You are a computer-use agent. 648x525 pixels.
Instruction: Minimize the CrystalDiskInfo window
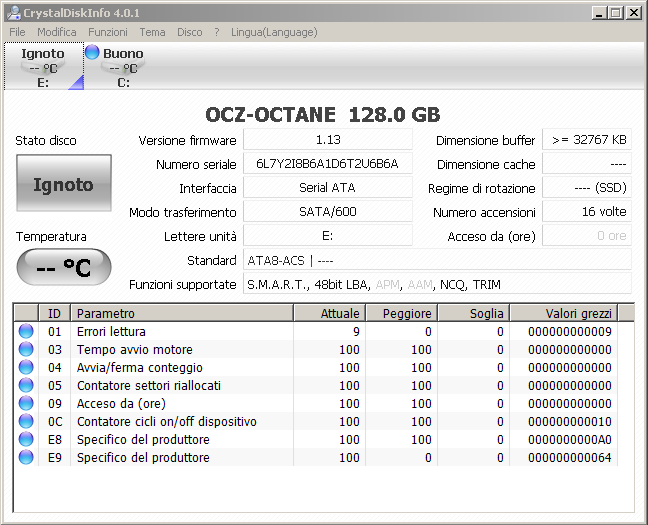pyautogui.click(x=599, y=13)
